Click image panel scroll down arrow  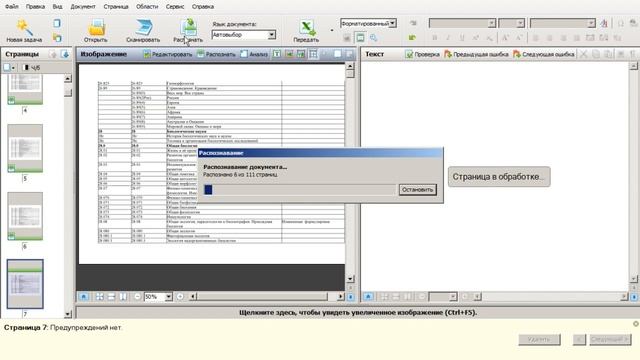pos(350,279)
